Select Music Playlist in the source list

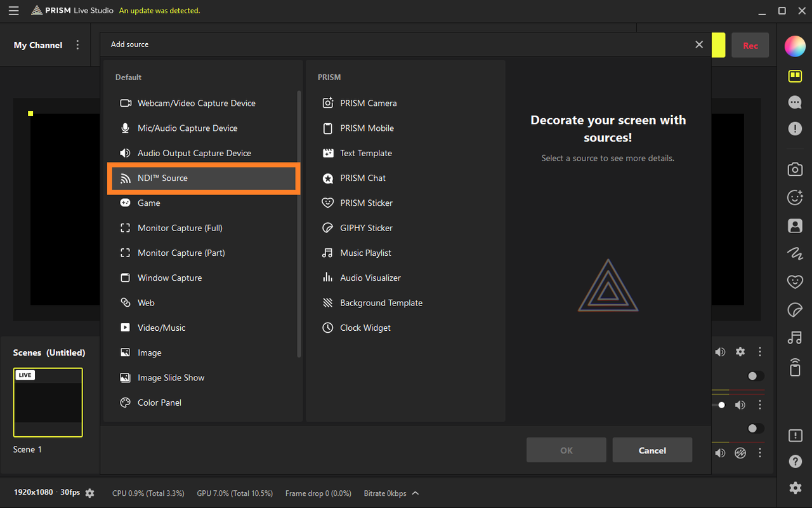[x=406, y=253]
